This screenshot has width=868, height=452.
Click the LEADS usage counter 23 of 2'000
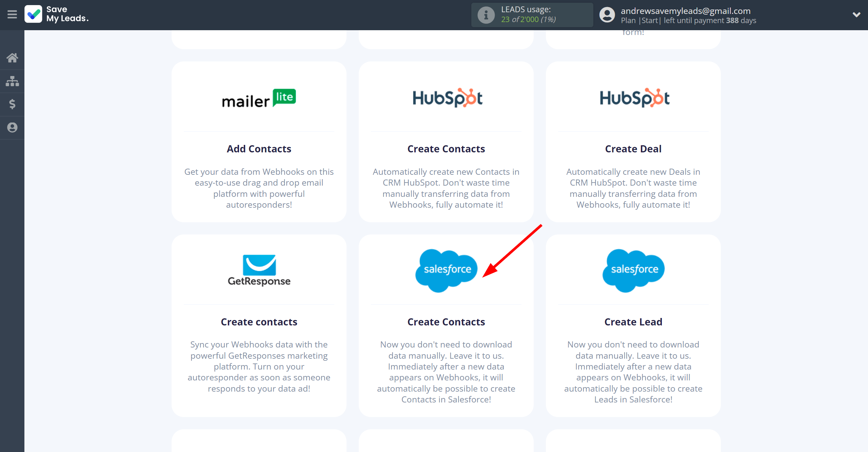coord(529,20)
